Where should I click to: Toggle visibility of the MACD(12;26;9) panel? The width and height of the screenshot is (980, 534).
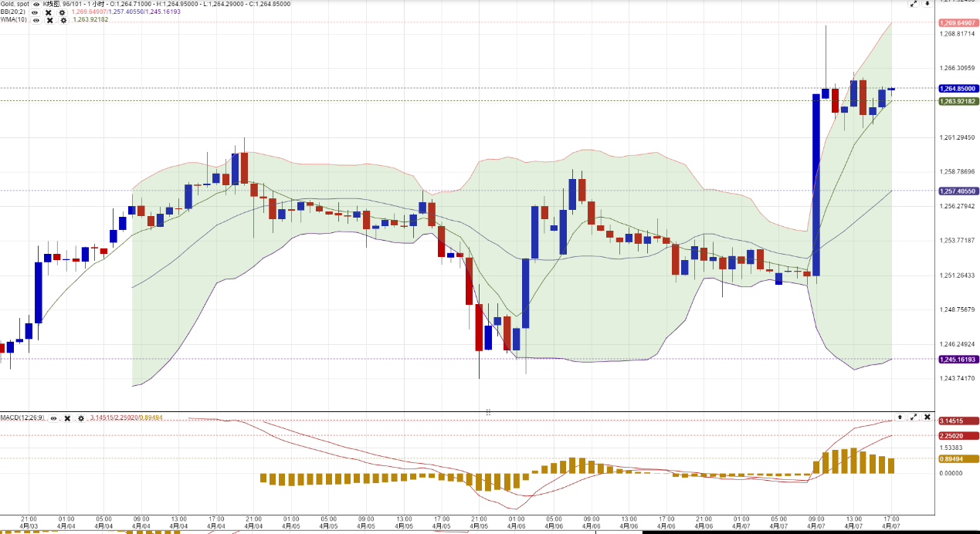[x=53, y=418]
